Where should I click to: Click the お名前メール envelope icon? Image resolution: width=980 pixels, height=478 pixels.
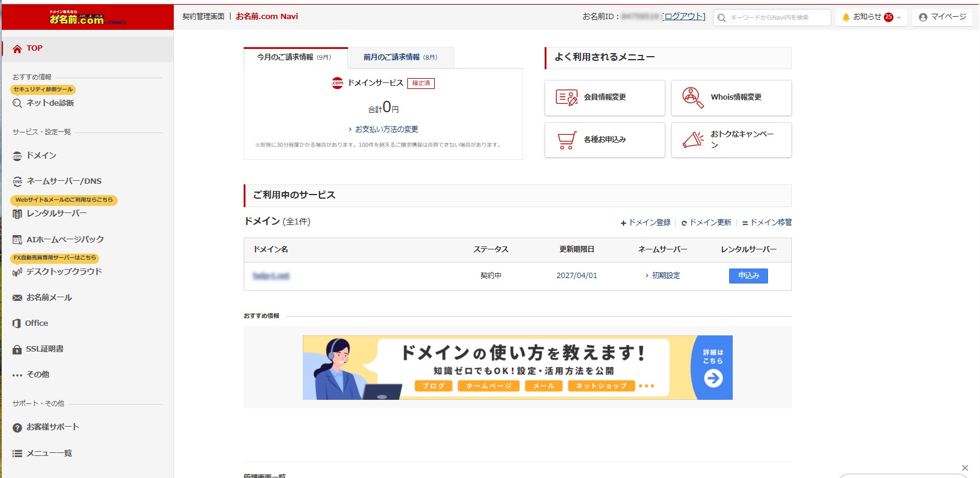point(17,298)
